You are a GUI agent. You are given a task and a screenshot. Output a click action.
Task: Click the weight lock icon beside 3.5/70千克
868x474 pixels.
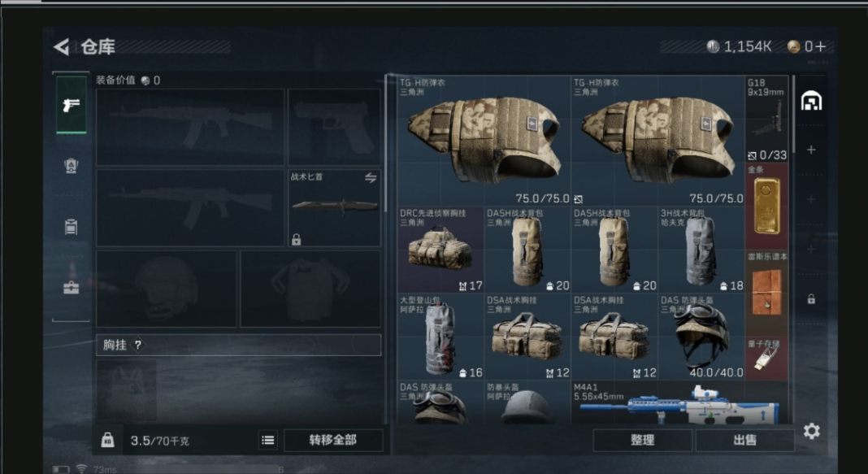[107, 440]
